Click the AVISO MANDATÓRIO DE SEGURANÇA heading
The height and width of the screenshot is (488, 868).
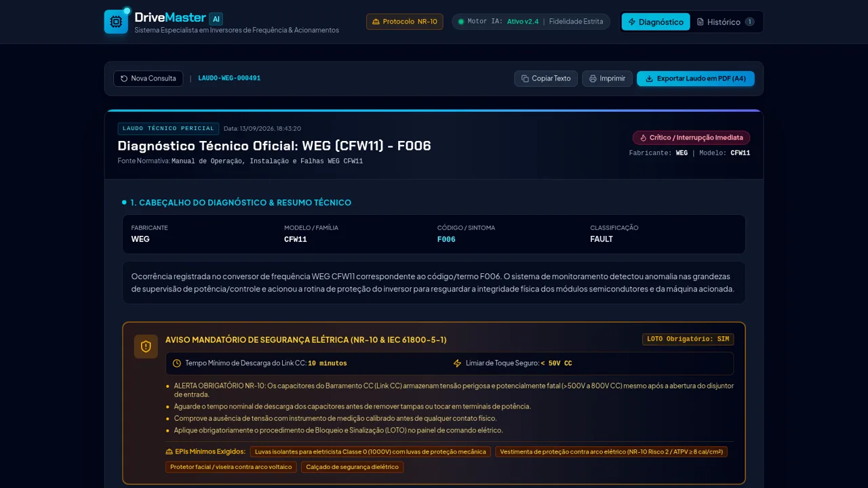coord(306,340)
